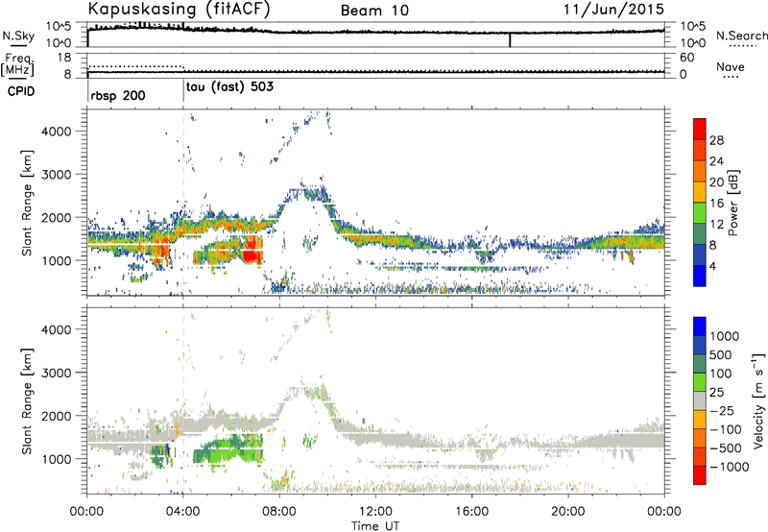Click the 'CPID' row label
The image size is (768, 532).
(x=21, y=91)
